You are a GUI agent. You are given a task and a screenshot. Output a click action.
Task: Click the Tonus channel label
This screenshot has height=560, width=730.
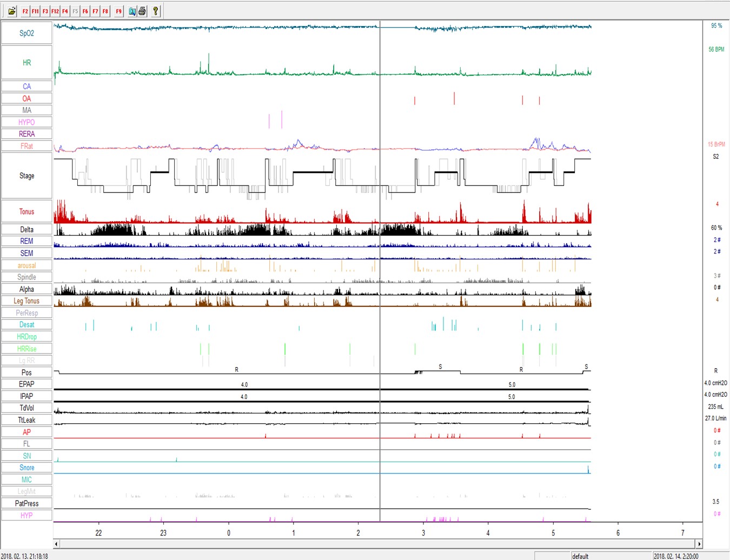26,212
